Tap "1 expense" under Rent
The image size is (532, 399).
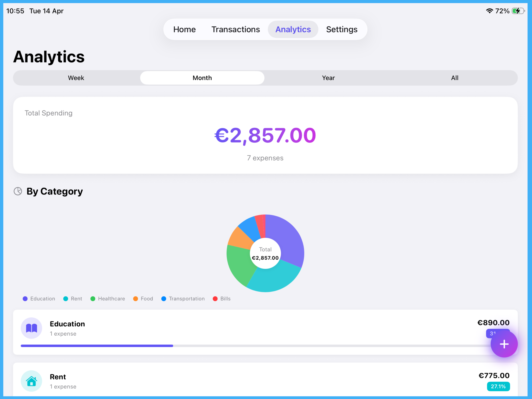pyautogui.click(x=63, y=386)
